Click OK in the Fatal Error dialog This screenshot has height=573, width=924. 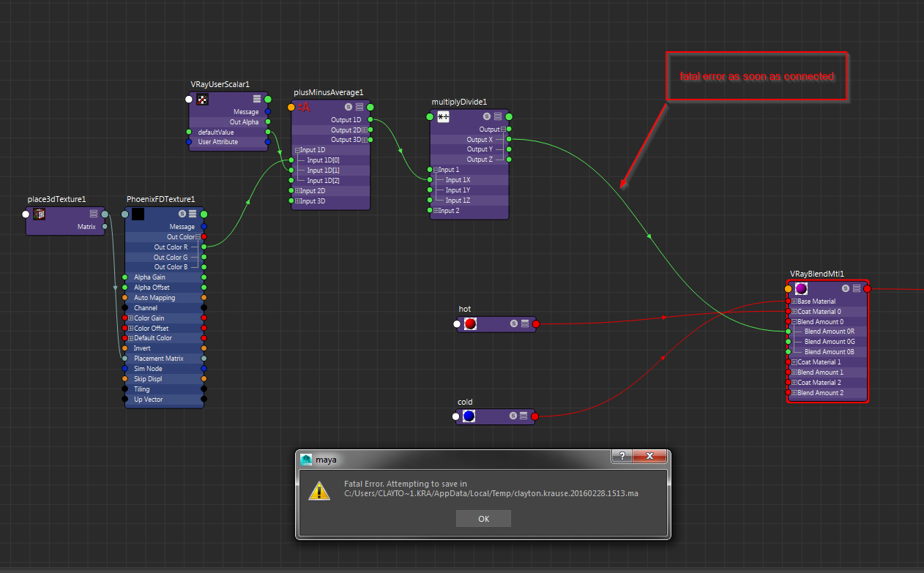(483, 518)
